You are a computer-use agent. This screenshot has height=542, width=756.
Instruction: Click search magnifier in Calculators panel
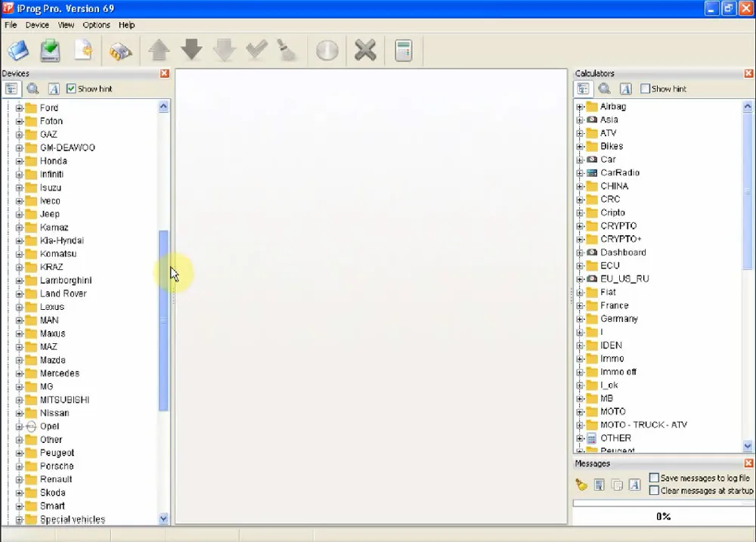tap(604, 88)
